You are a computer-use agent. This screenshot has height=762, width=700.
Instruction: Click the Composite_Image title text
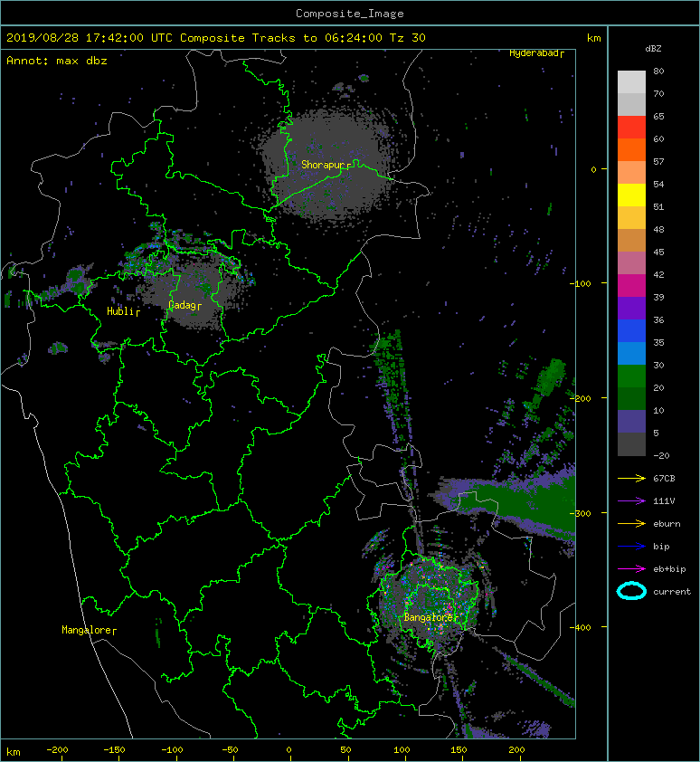click(350, 14)
